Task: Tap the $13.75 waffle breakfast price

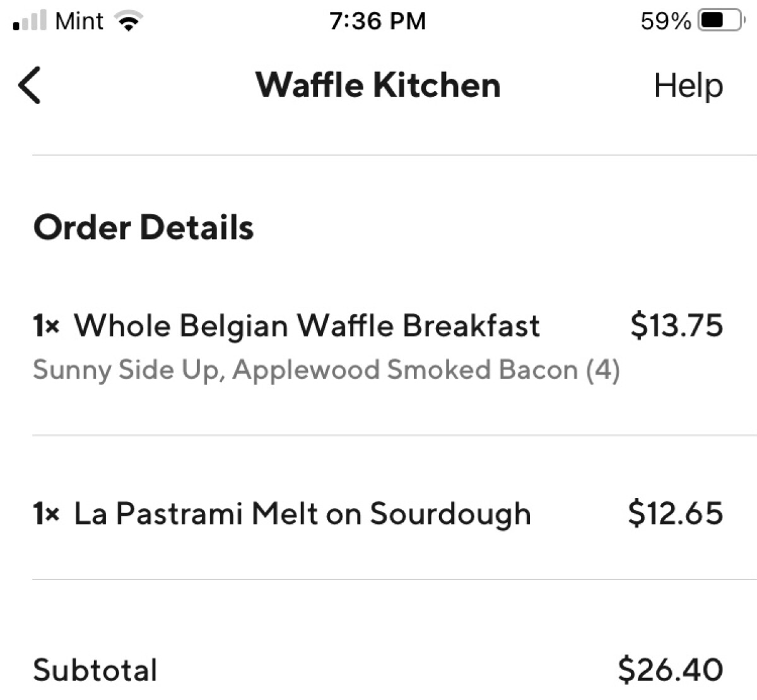Action: click(676, 326)
